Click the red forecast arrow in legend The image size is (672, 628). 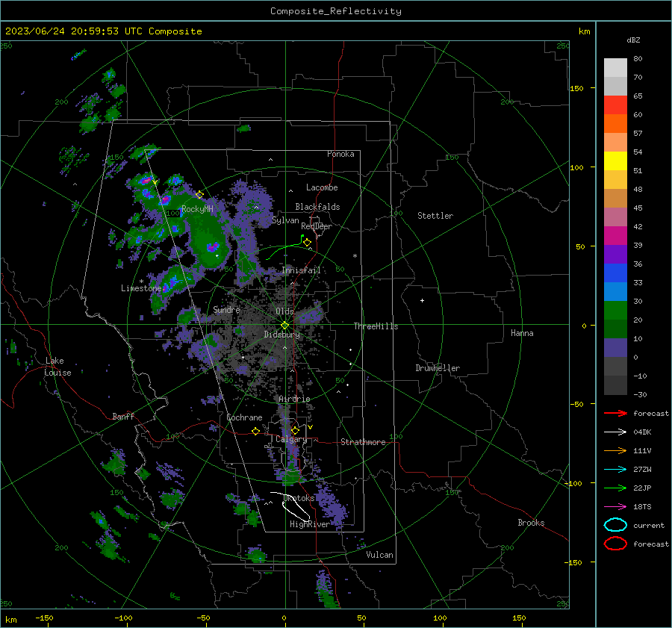(615, 413)
